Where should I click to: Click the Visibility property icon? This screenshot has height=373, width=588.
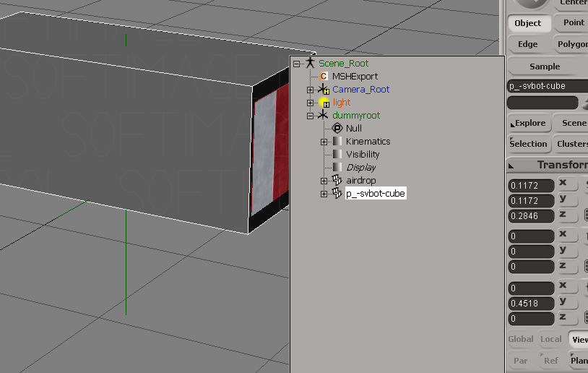(x=337, y=154)
